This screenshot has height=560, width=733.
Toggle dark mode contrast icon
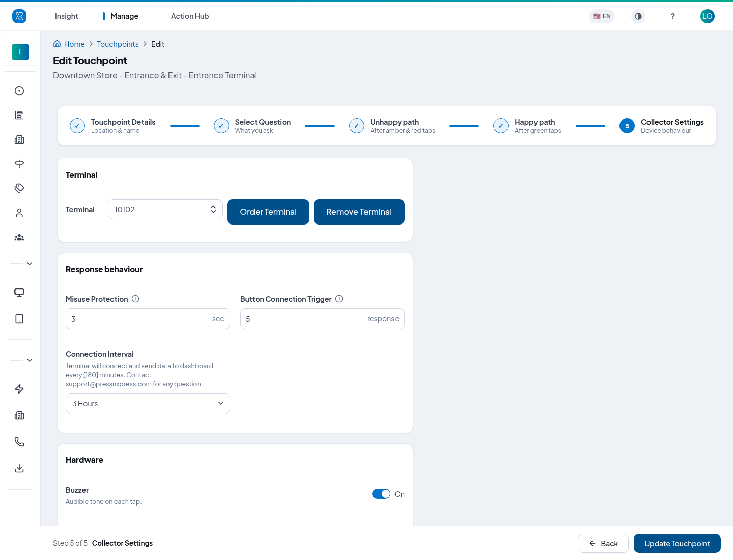[638, 16]
